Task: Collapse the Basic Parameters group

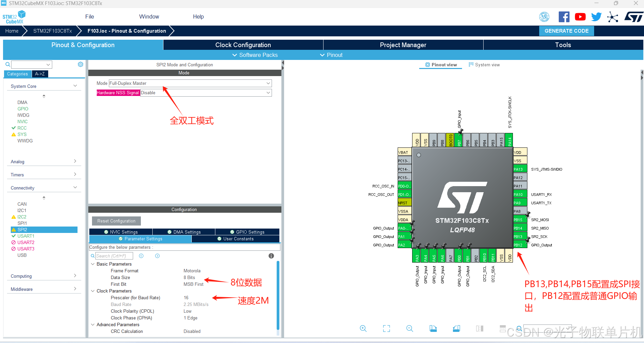Action: (93, 264)
